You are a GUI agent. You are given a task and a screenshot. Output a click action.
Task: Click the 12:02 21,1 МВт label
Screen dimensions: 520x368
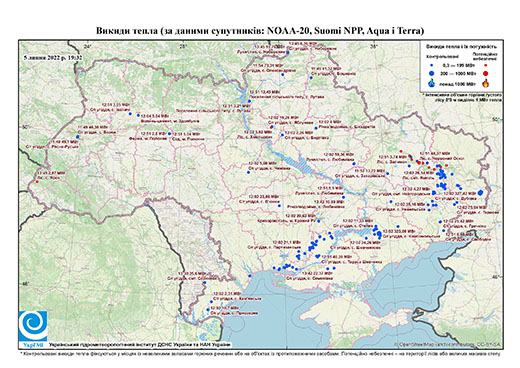pos(286,242)
